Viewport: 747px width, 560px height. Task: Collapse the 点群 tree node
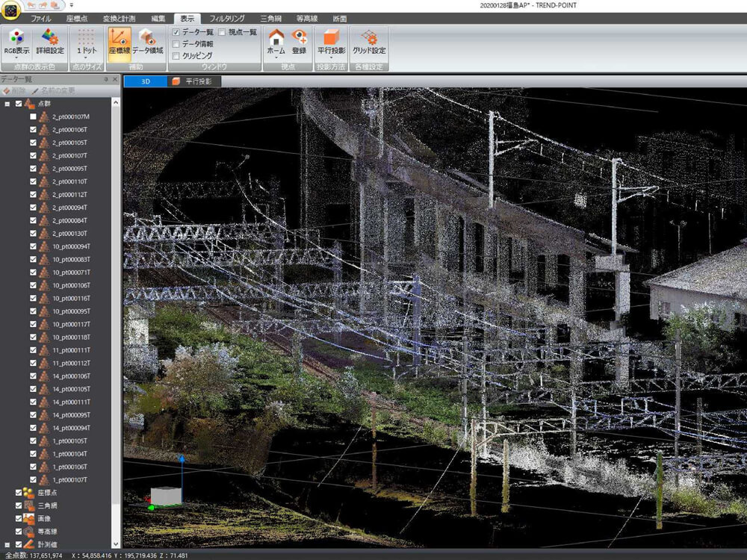pyautogui.click(x=7, y=104)
